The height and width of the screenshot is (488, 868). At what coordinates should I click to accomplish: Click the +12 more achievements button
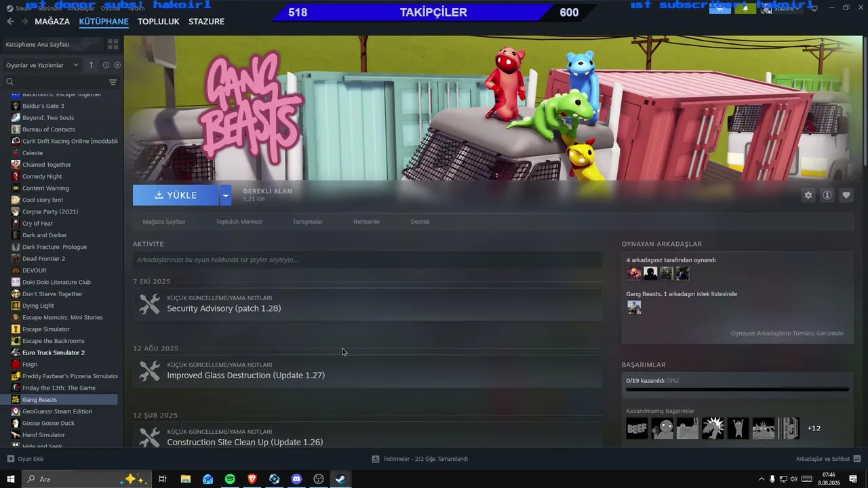tap(814, 428)
